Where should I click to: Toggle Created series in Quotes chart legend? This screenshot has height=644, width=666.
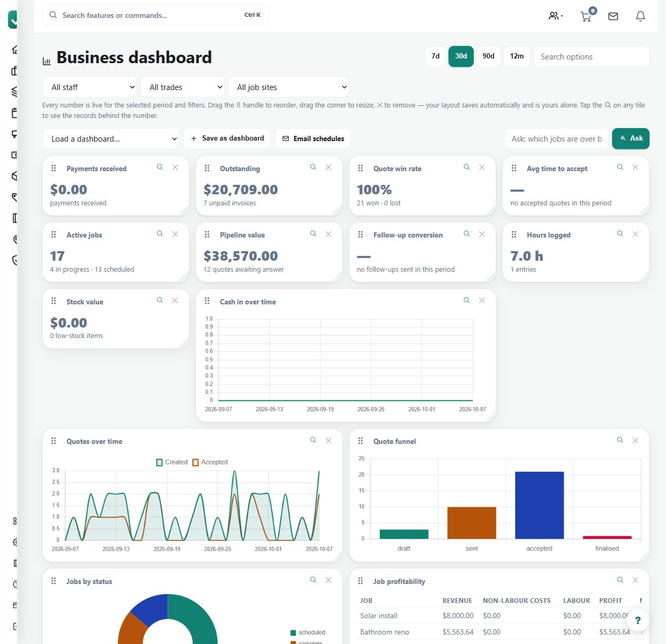[x=172, y=462]
